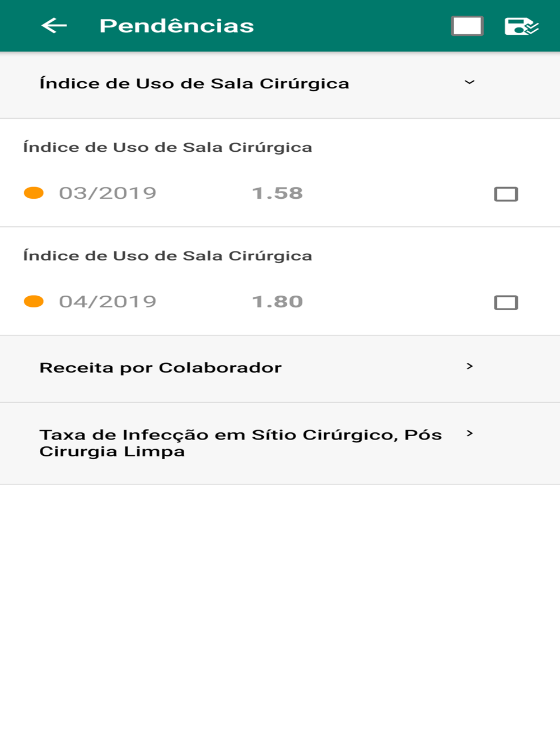Tap the item title above 04/2019
Screen dimensions: 560x747
[x=167, y=256]
